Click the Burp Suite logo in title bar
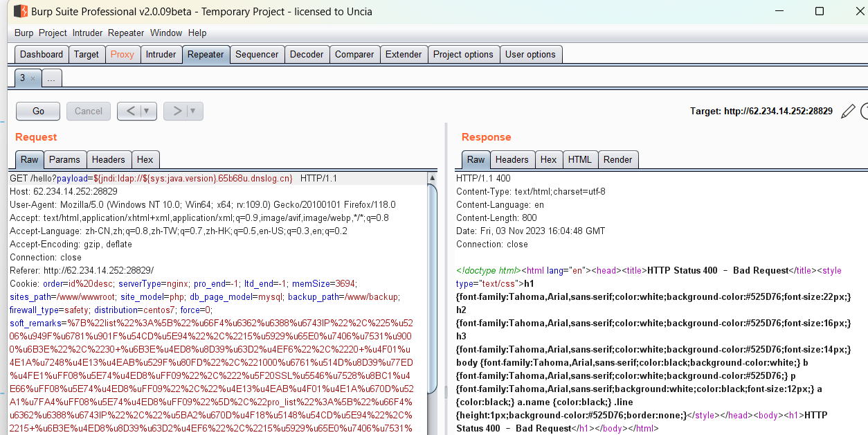868x435 pixels. (20, 11)
